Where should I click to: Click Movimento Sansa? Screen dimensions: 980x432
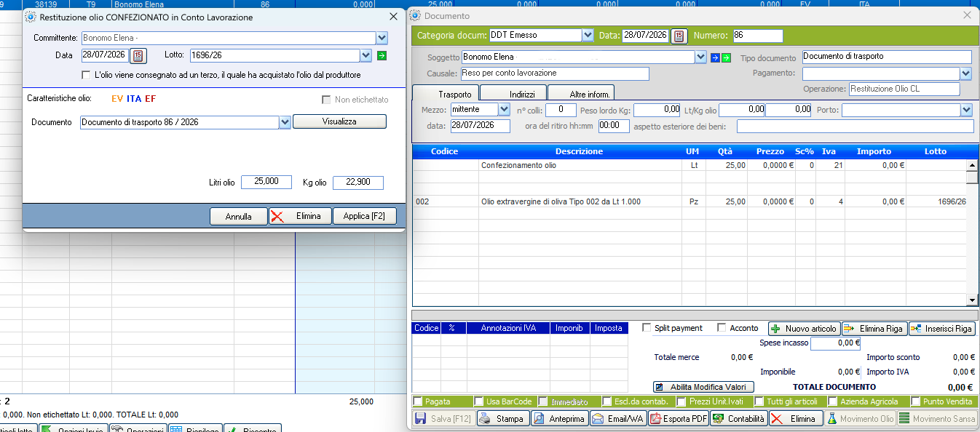936,419
